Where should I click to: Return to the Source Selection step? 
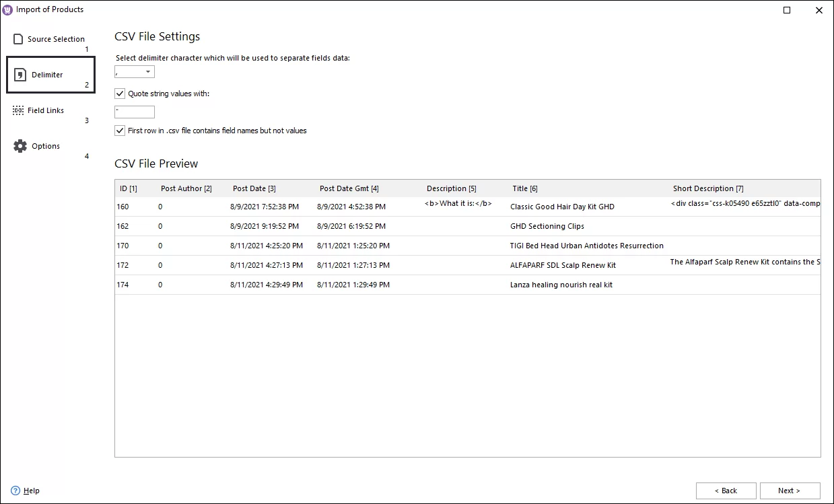55,38
